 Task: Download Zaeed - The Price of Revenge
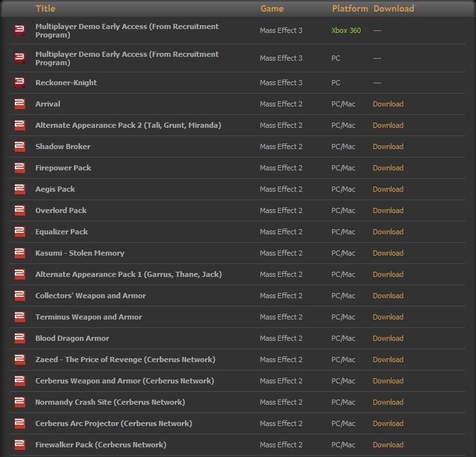point(388,360)
